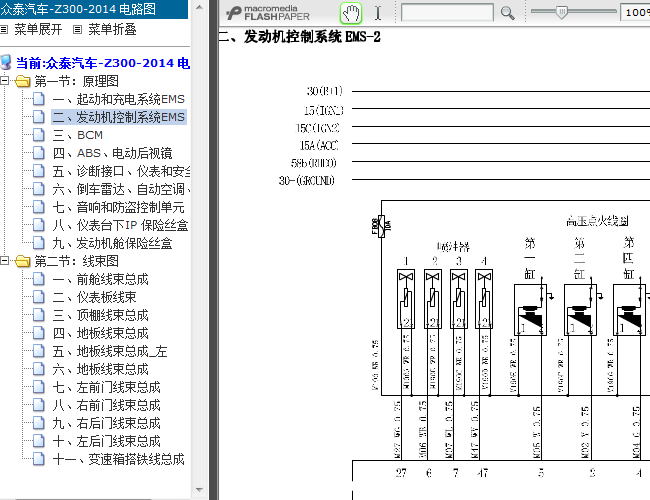Open 五、地板线束总成_左 page
The height and width of the screenshot is (500, 650).
(110, 352)
